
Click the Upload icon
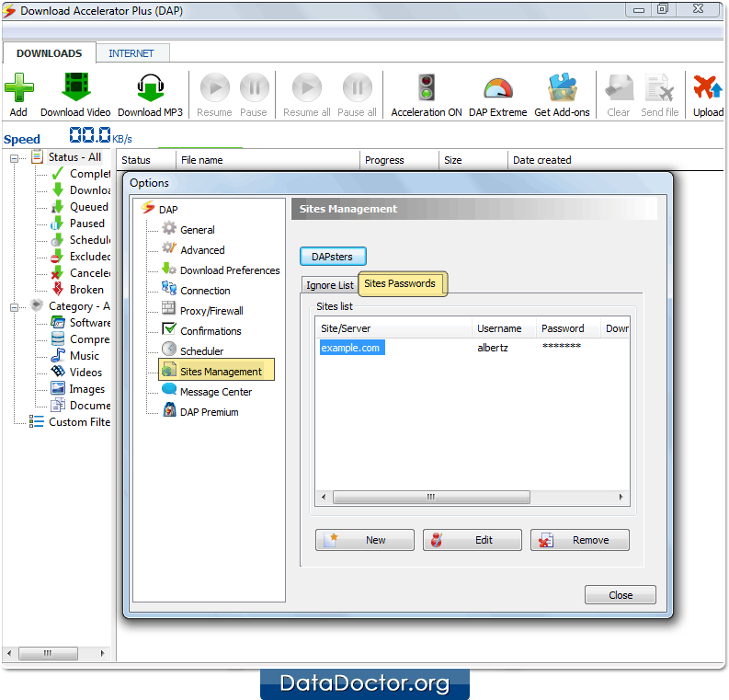pos(708,87)
